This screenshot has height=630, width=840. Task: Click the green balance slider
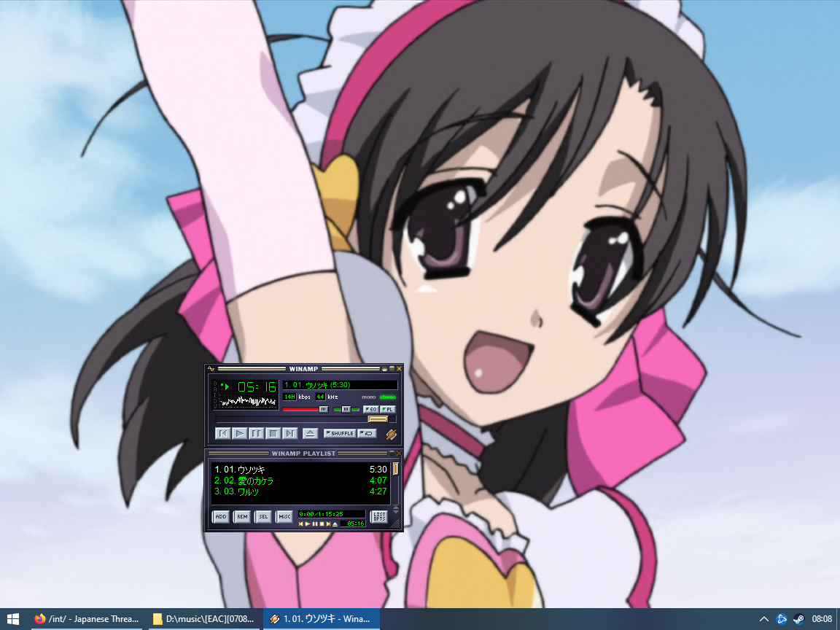tap(346, 409)
